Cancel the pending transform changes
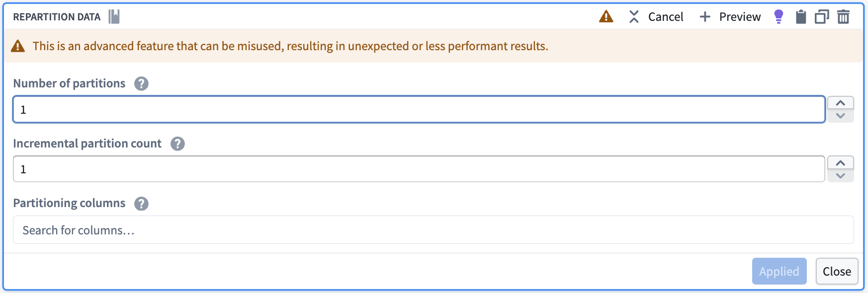 click(x=665, y=16)
